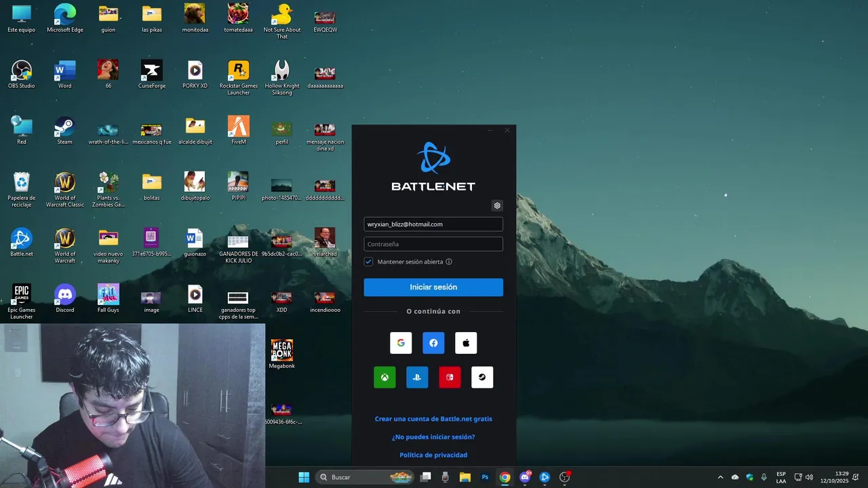The image size is (868, 488).
Task: Continue with PlayStation sign-in
Action: point(417,378)
